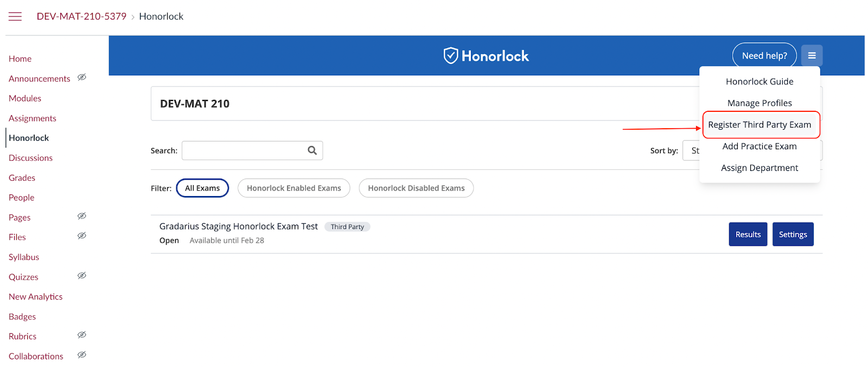Click the DEV-MAT 210 course heading
Image resolution: width=868 pixels, height=367 pixels.
(195, 104)
